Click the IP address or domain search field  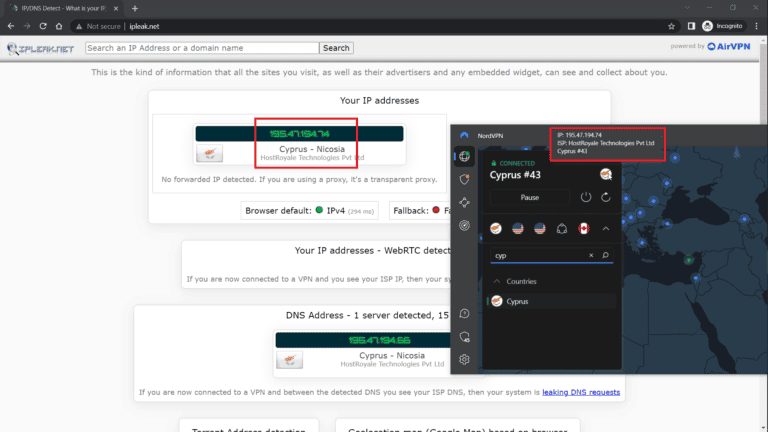[201, 48]
